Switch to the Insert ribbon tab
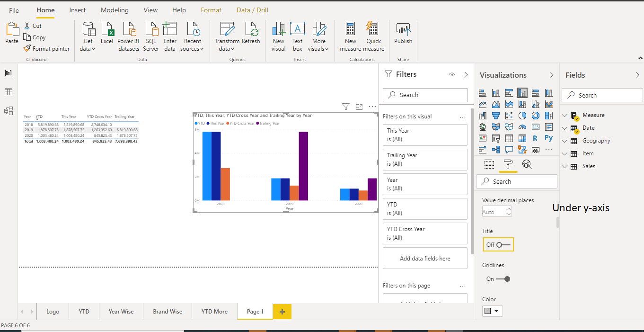This screenshot has height=332, width=644. click(78, 10)
